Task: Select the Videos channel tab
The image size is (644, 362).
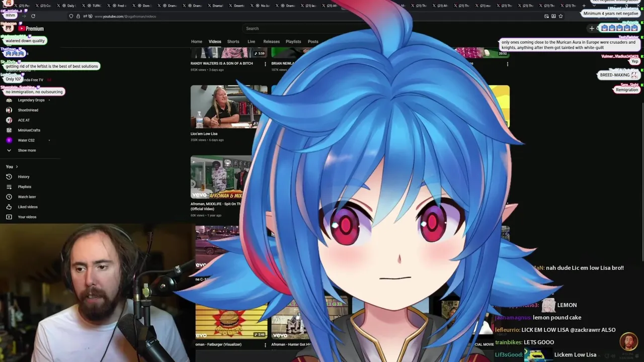Action: pos(215,42)
